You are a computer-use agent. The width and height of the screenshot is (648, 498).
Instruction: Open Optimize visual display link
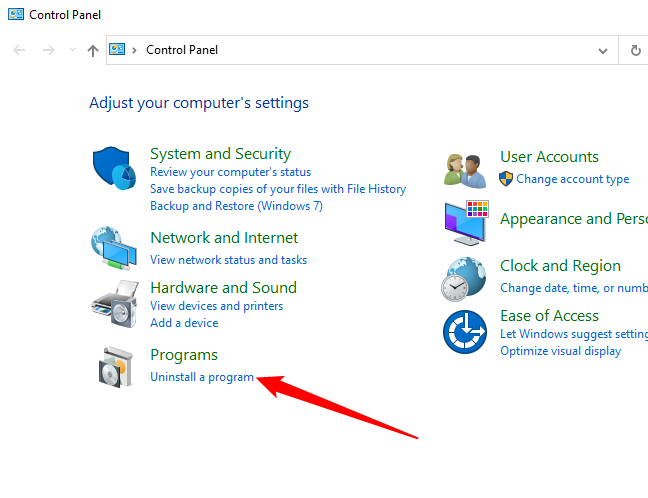click(x=560, y=351)
